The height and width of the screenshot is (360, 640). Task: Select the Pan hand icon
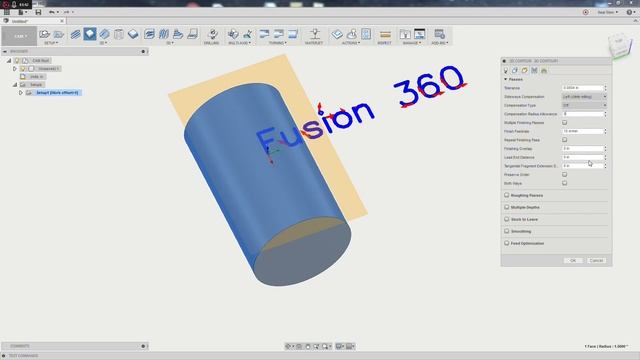coord(308,346)
